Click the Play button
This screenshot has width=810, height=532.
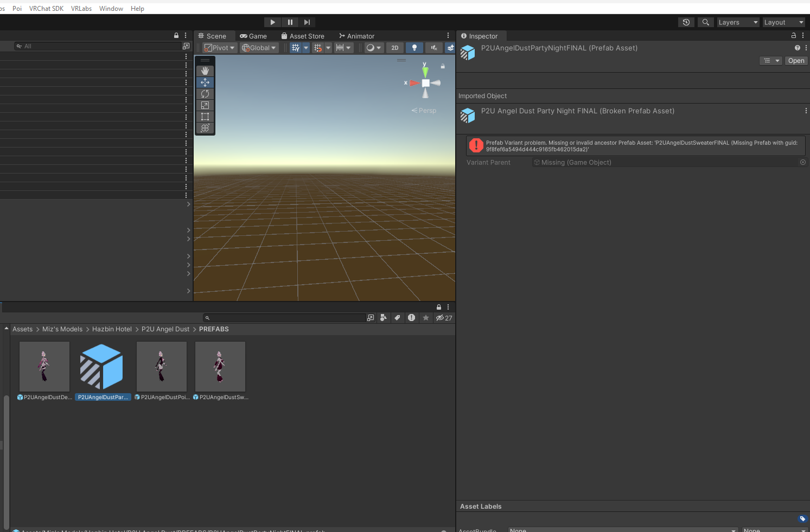(273, 22)
